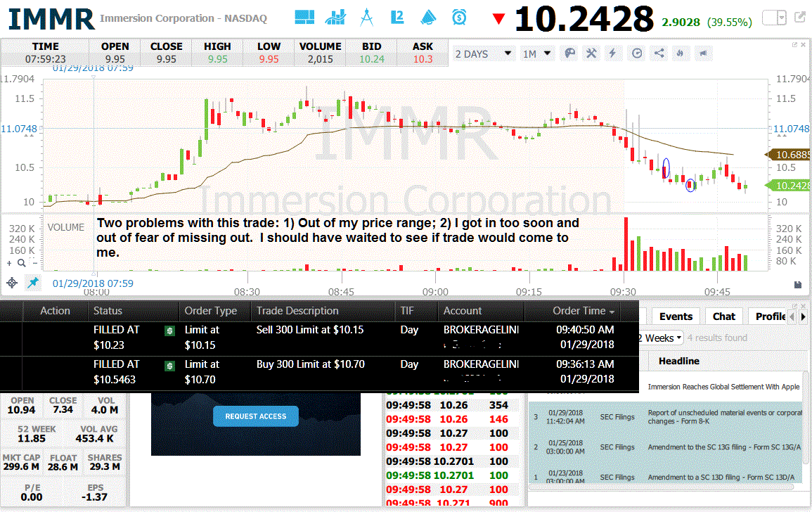Open the dollar alarm clock alert icon
The height and width of the screenshot is (512, 812).
(459, 17)
